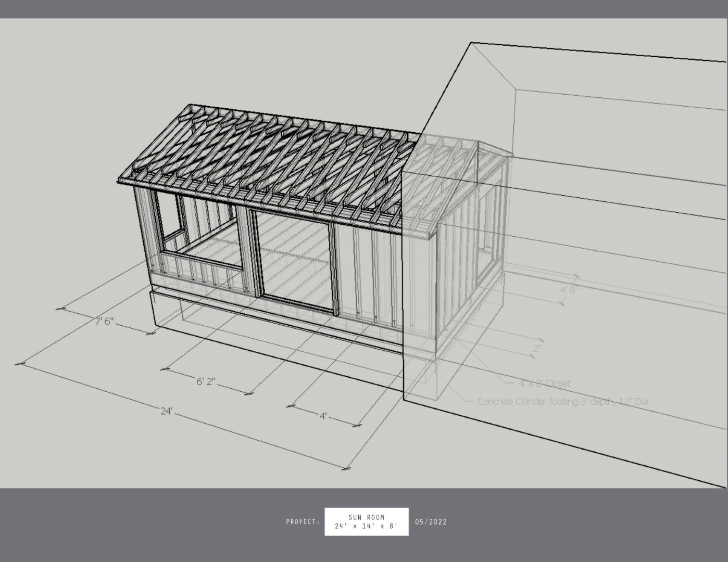Select the 05/2022 date text

[431, 522]
